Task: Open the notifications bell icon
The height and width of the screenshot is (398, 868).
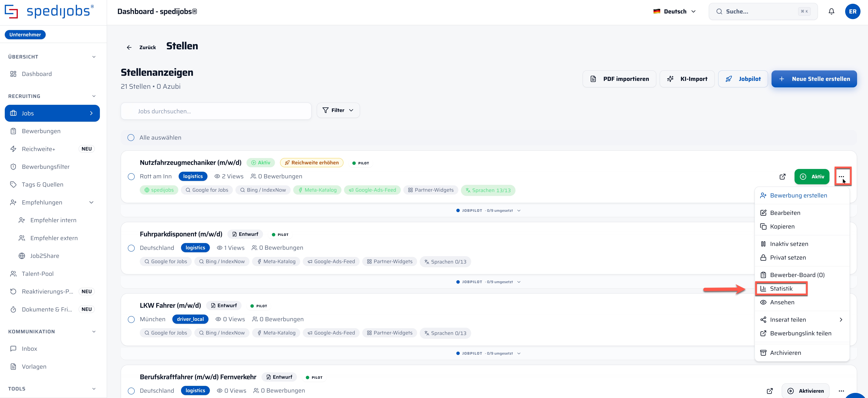Action: click(x=831, y=11)
